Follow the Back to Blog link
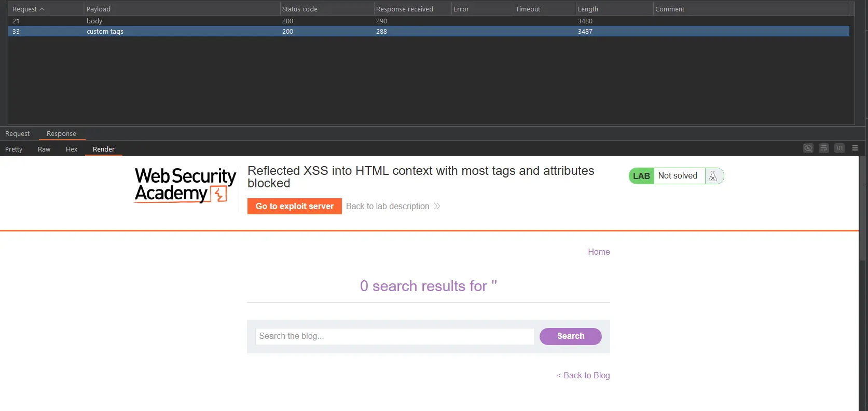868x411 pixels. (x=583, y=376)
